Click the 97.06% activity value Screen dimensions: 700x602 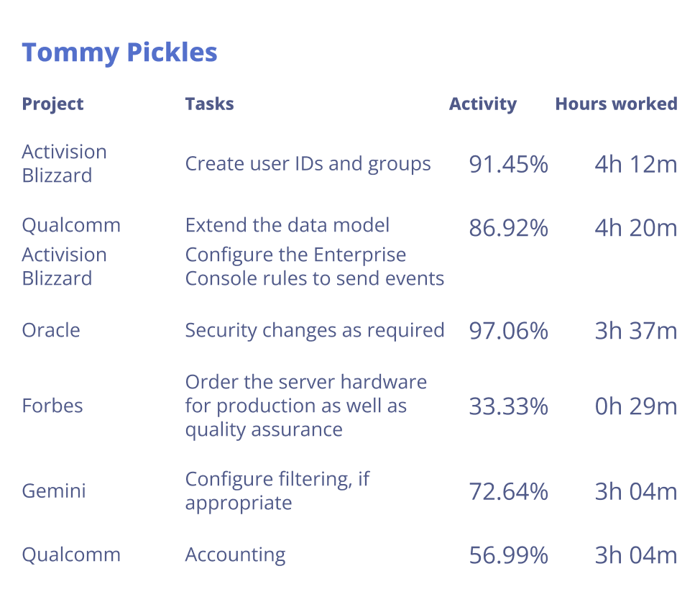click(x=508, y=331)
